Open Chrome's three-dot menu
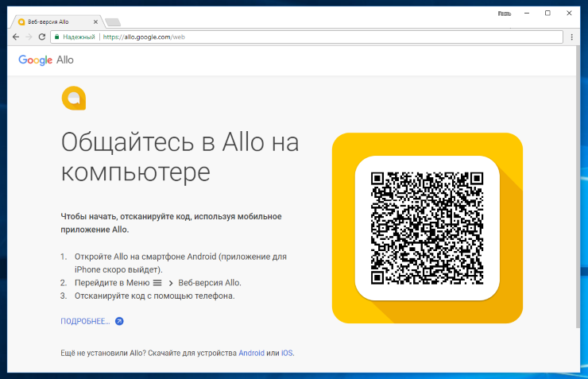588x379 pixels. (x=571, y=37)
